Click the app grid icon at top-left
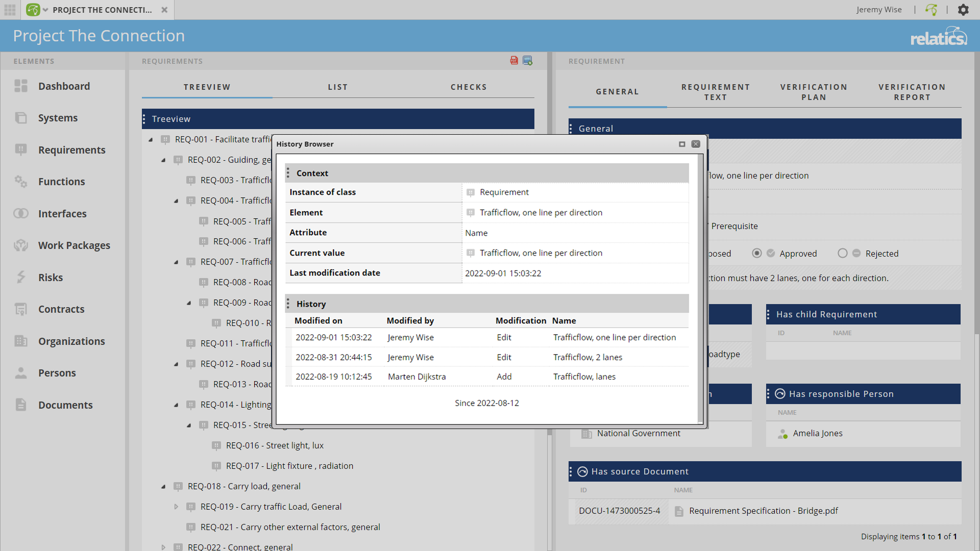This screenshot has height=551, width=980. coord(10,10)
